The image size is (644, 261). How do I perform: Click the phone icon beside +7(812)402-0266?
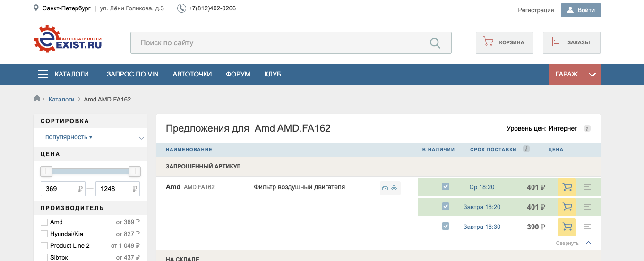181,8
